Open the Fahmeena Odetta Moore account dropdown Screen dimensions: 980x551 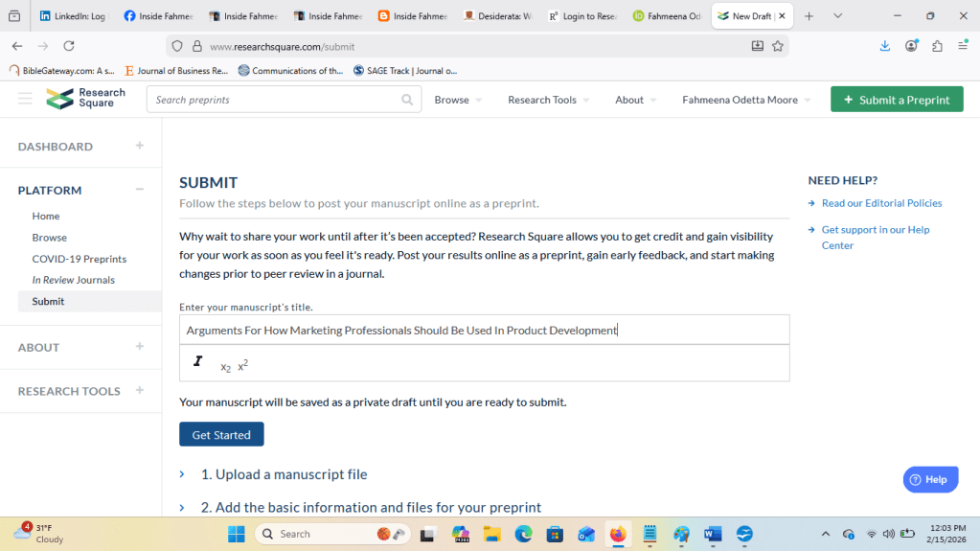[x=746, y=100]
